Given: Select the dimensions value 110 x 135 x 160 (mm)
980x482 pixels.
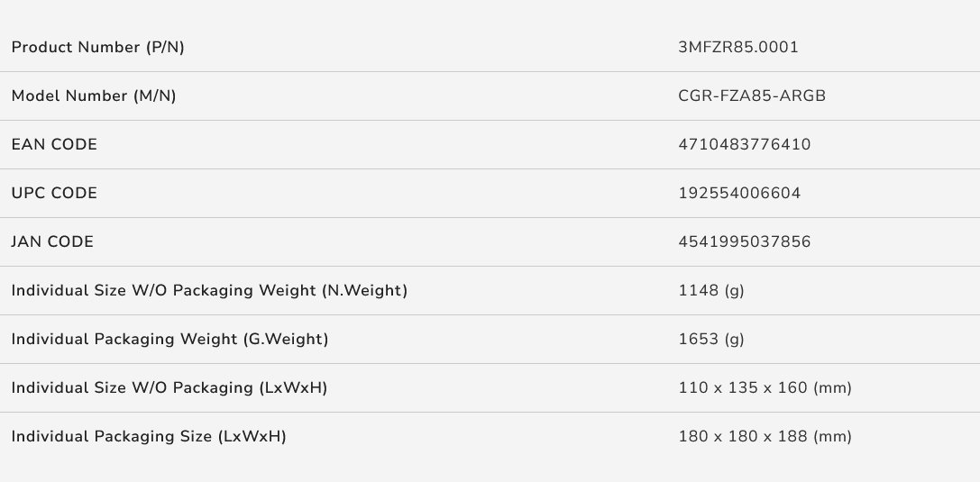Looking at the screenshot, I should (x=765, y=387).
